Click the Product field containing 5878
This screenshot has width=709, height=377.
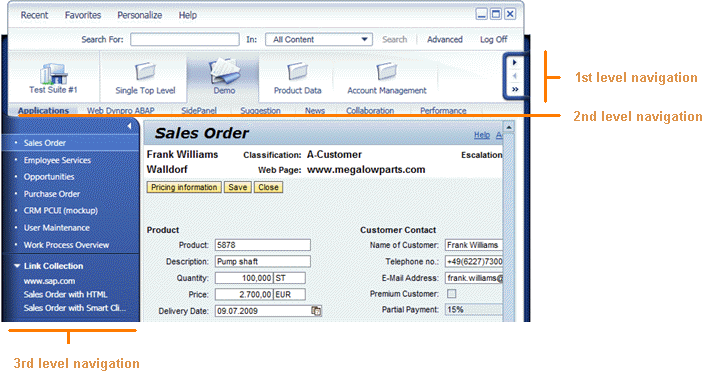(263, 245)
